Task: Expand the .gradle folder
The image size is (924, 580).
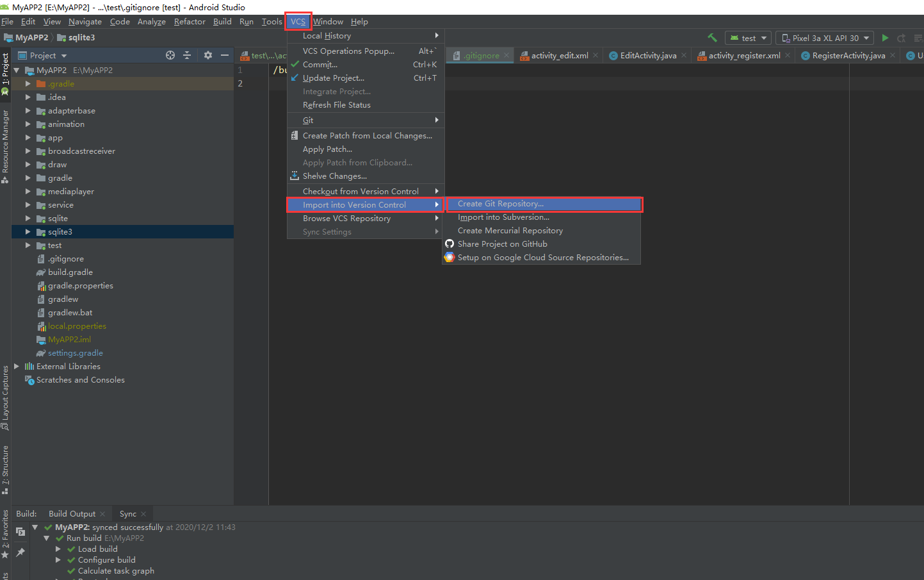Action: pyautogui.click(x=28, y=83)
